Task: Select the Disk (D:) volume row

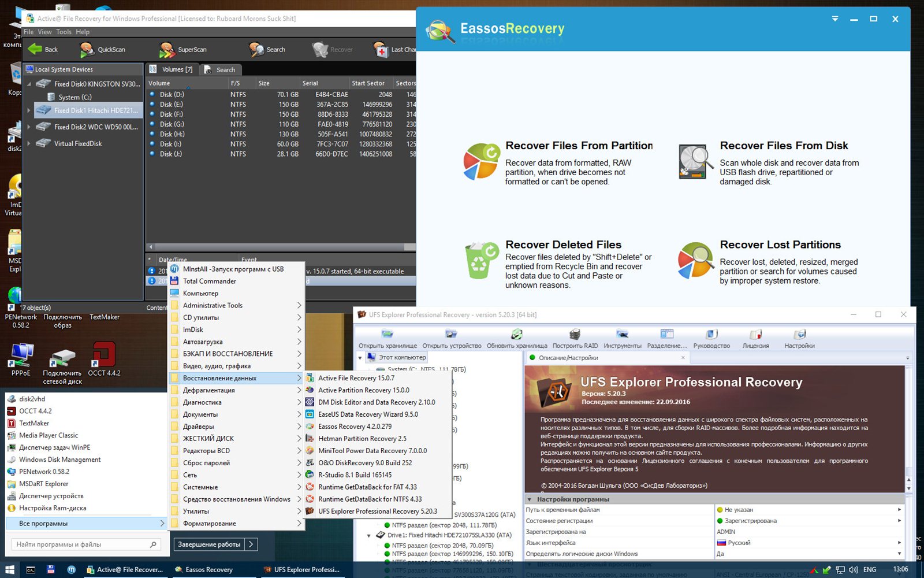Action: pos(281,95)
